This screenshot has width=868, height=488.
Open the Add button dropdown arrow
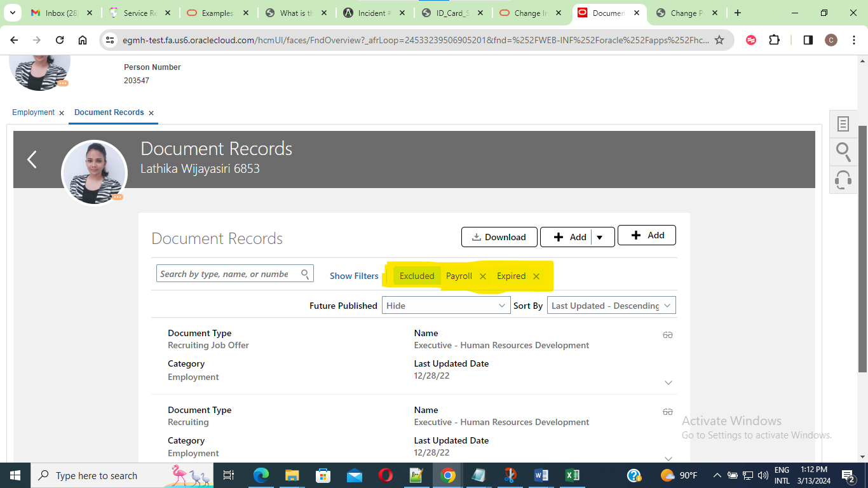pos(600,237)
